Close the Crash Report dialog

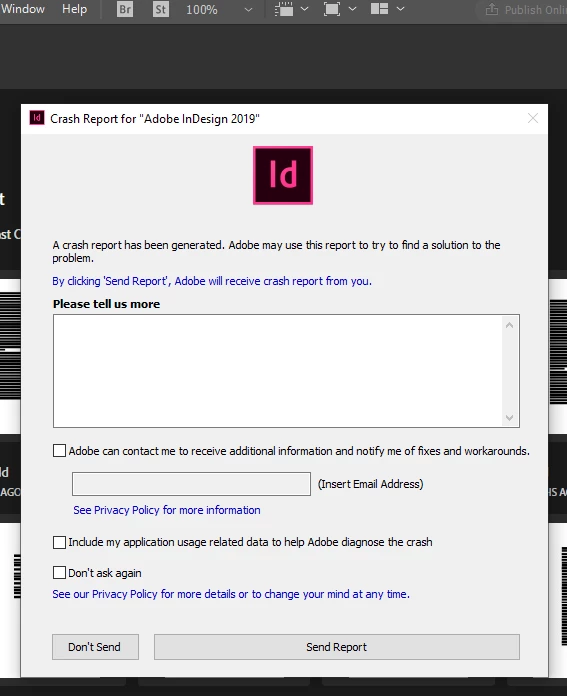[x=533, y=118]
